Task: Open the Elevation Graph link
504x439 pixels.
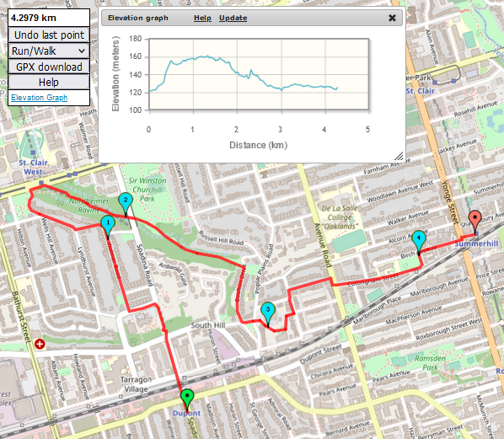Action: click(40, 98)
